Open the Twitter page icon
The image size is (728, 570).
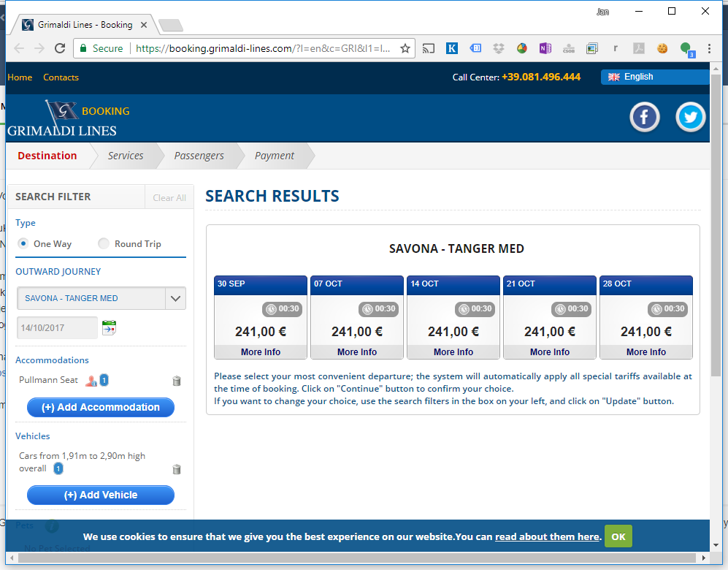tap(690, 118)
